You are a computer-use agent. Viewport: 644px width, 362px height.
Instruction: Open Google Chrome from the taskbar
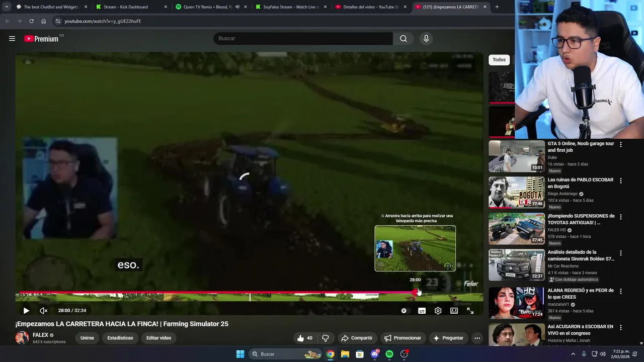pyautogui.click(x=330, y=354)
